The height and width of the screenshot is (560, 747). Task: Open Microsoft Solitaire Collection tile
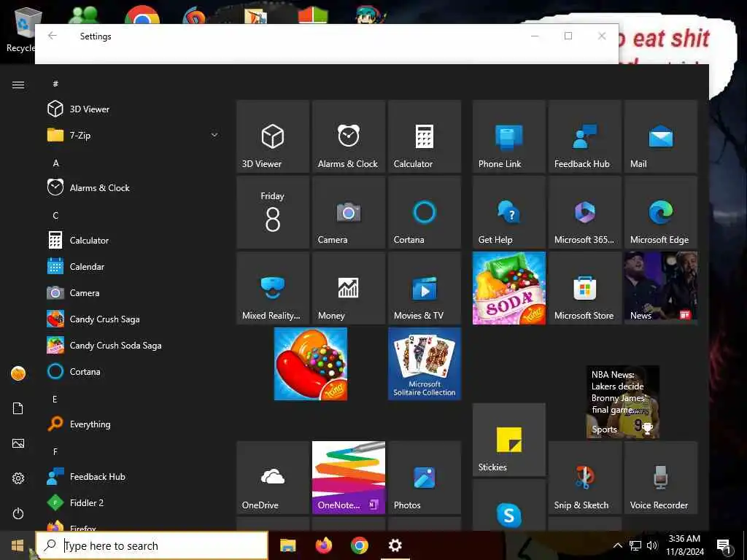(x=425, y=364)
